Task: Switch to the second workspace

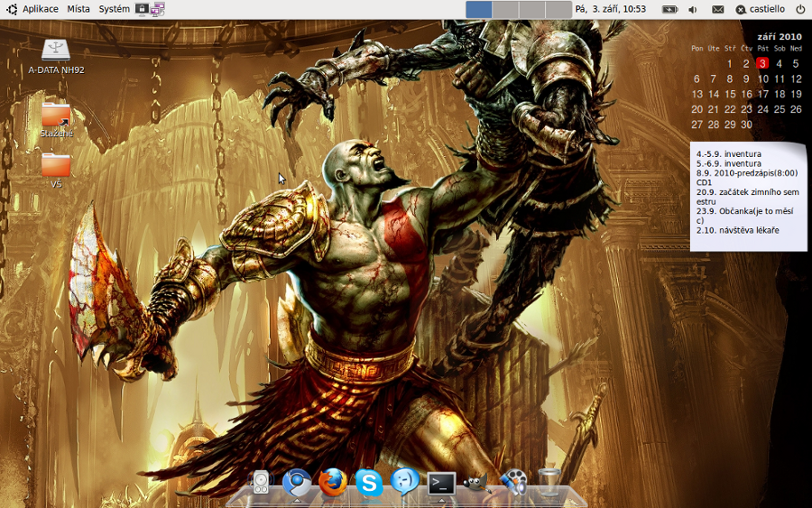Action: pyautogui.click(x=505, y=9)
